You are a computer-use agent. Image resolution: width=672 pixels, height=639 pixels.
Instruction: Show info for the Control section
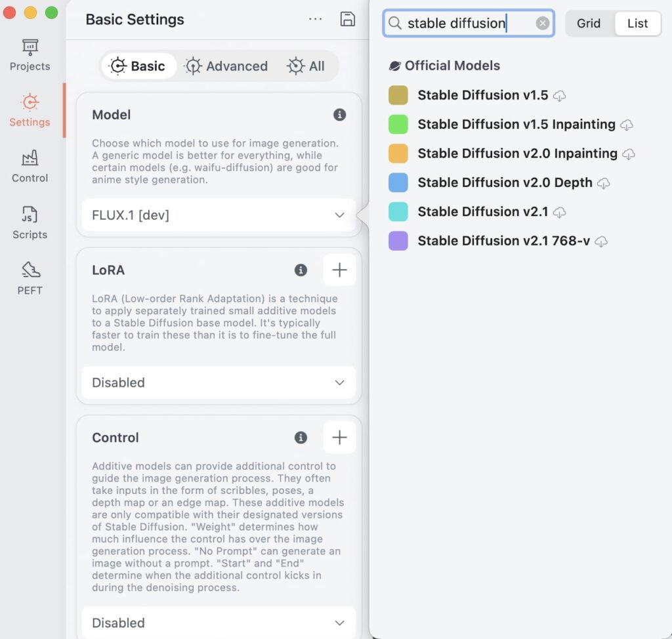[301, 438]
